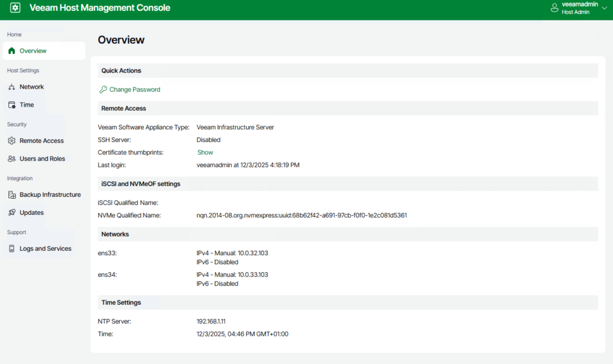The height and width of the screenshot is (364, 613).
Task: Click Veeam Host Management Console title
Action: point(100,8)
